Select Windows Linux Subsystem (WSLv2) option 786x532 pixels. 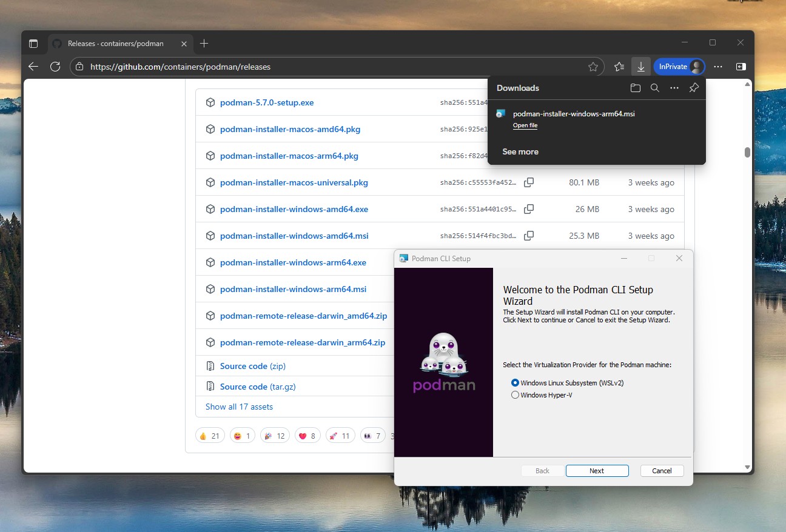click(568, 383)
